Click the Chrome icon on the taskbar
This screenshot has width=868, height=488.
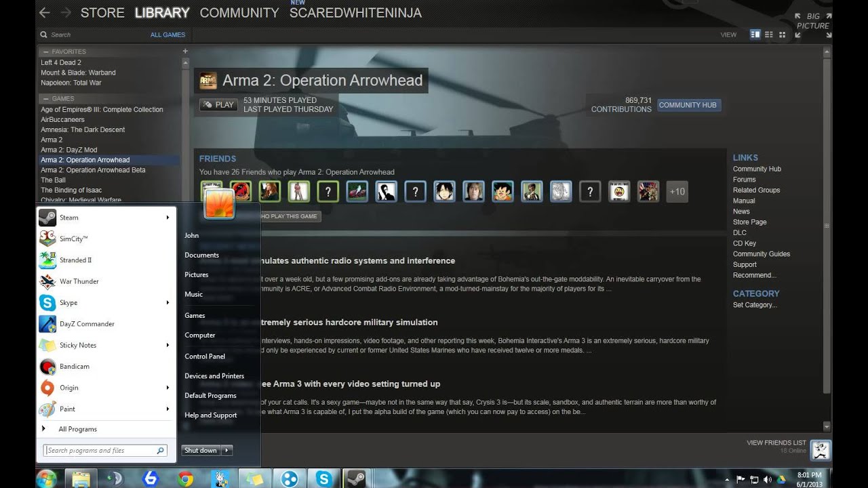(184, 479)
